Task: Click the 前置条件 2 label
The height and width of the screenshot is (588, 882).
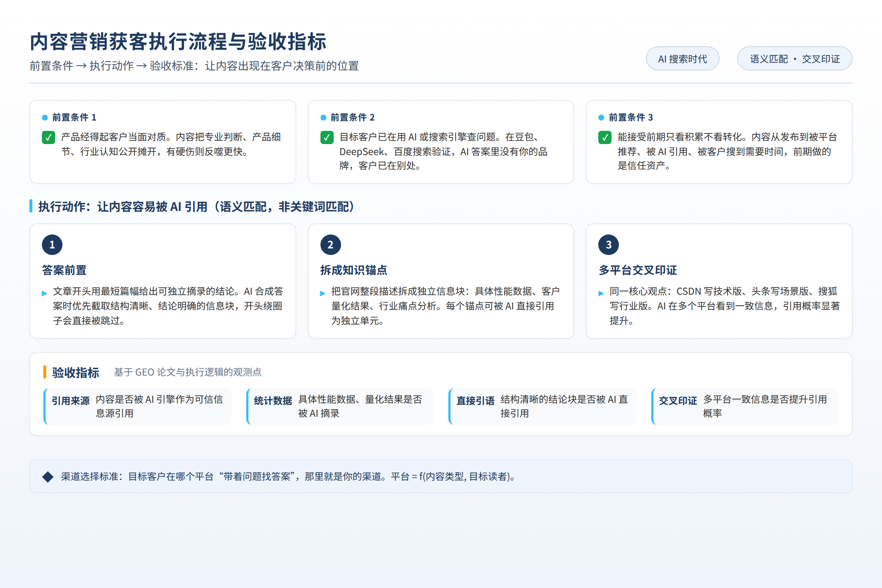Action: point(352,117)
